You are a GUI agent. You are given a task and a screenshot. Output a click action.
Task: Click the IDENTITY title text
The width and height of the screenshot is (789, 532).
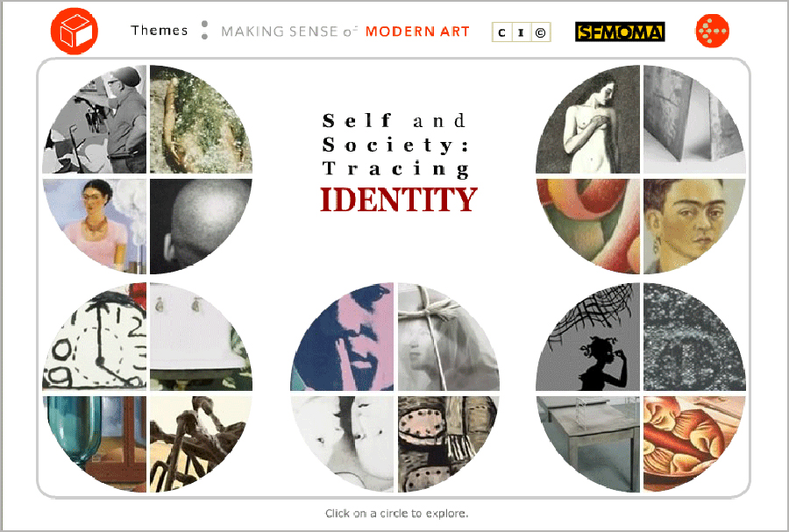tap(399, 200)
